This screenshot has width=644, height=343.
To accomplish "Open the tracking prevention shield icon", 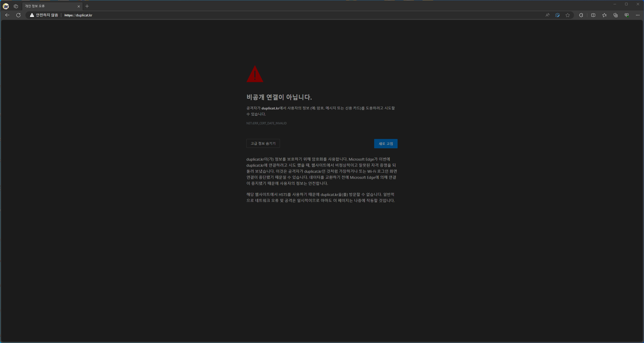I will coord(557,15).
